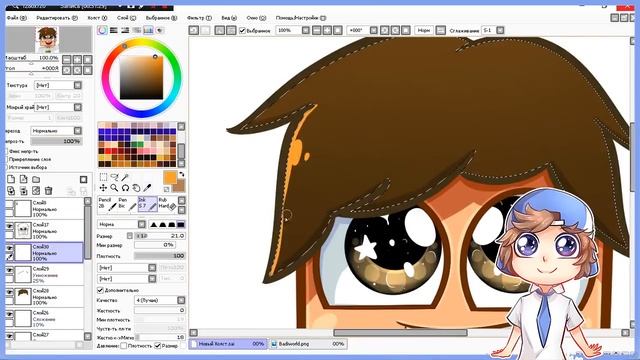Switch to Badworld.png document tab
This screenshot has height=360, width=640.
pos(308,344)
